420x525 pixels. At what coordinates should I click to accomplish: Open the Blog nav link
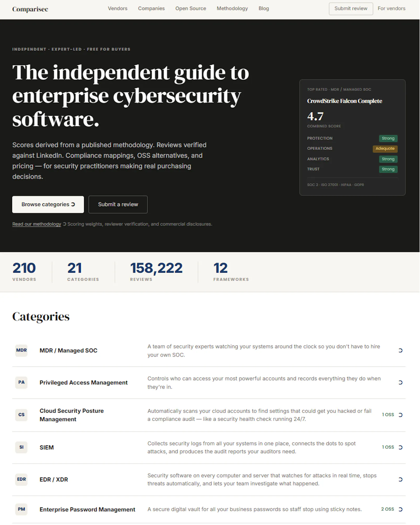click(264, 8)
